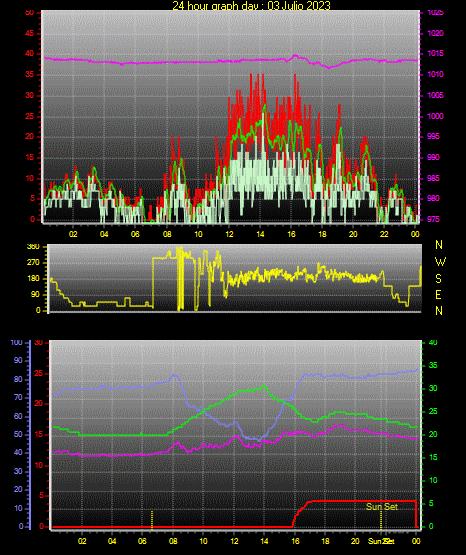Click the 00 end tick on wind graph
466x555 pixels.
coord(415,234)
